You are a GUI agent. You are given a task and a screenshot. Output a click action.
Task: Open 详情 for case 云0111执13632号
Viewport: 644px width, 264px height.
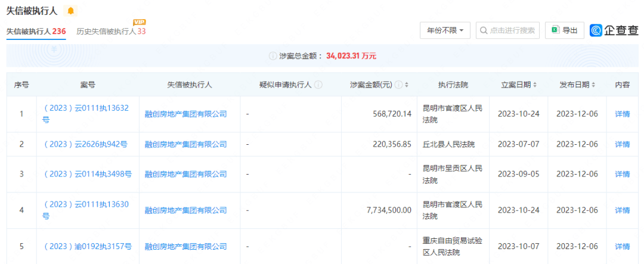coord(622,114)
